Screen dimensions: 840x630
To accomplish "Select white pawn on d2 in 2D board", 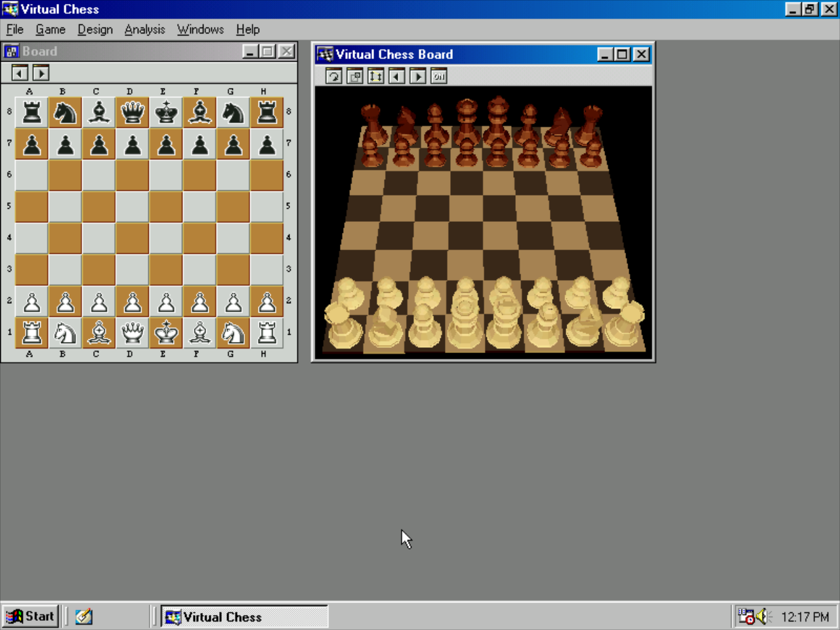I will 133,301.
